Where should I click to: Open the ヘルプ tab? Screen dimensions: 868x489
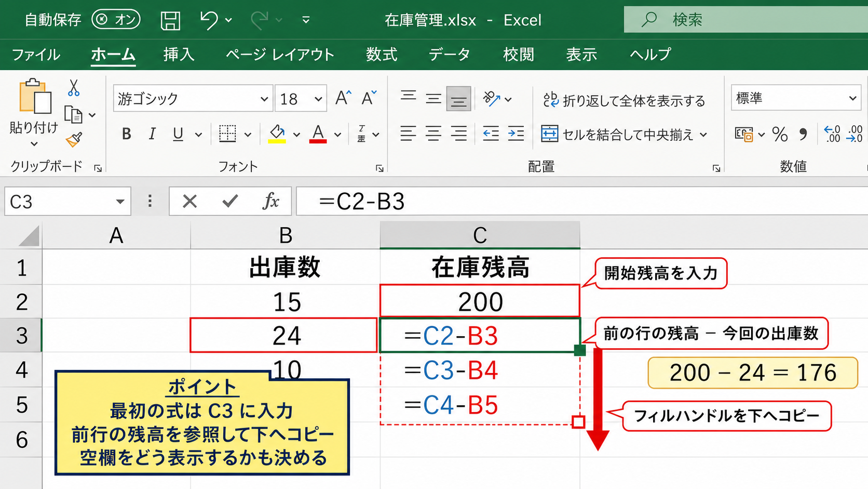click(x=650, y=55)
